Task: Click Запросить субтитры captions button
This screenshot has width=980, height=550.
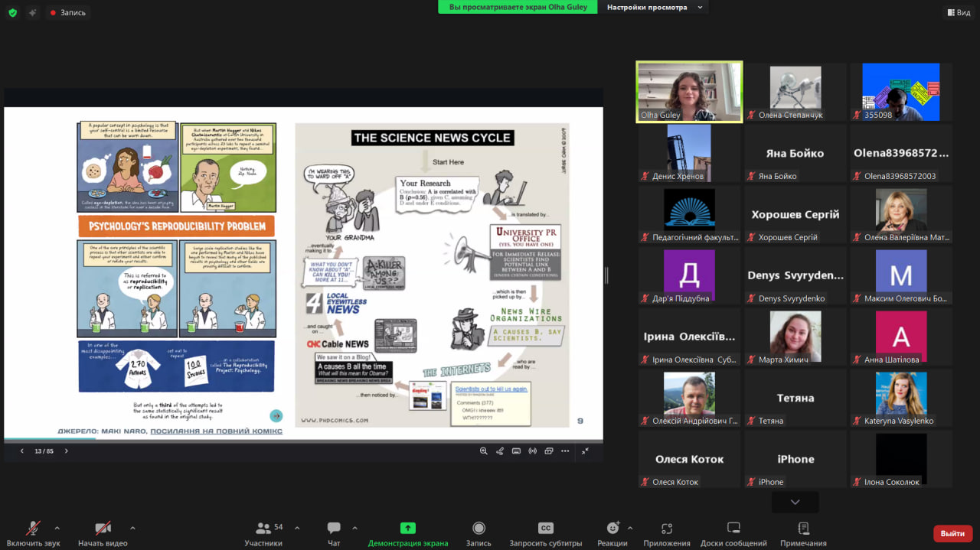Action: click(x=546, y=534)
